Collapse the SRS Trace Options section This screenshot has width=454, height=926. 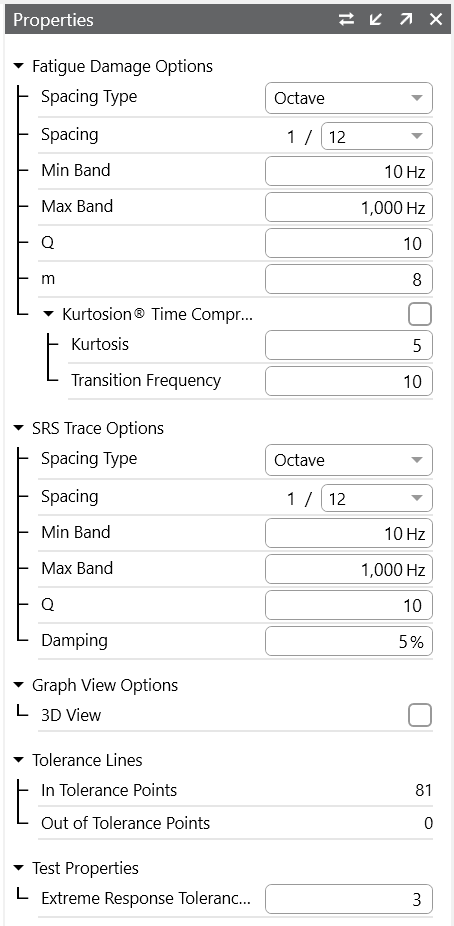click(19, 428)
